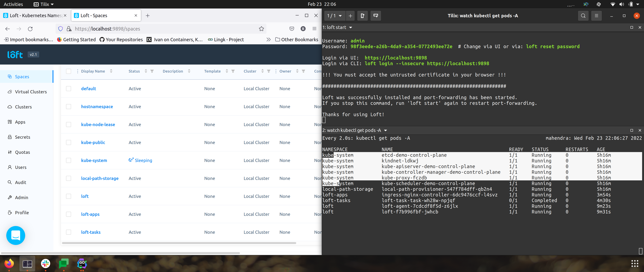The height and width of the screenshot is (272, 644).
Task: Select the Audit icon in the sidebar
Action: point(9,182)
